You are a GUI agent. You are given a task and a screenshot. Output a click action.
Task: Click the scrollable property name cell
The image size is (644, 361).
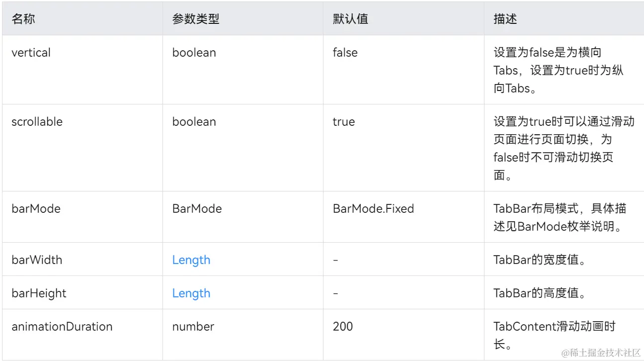(x=37, y=121)
